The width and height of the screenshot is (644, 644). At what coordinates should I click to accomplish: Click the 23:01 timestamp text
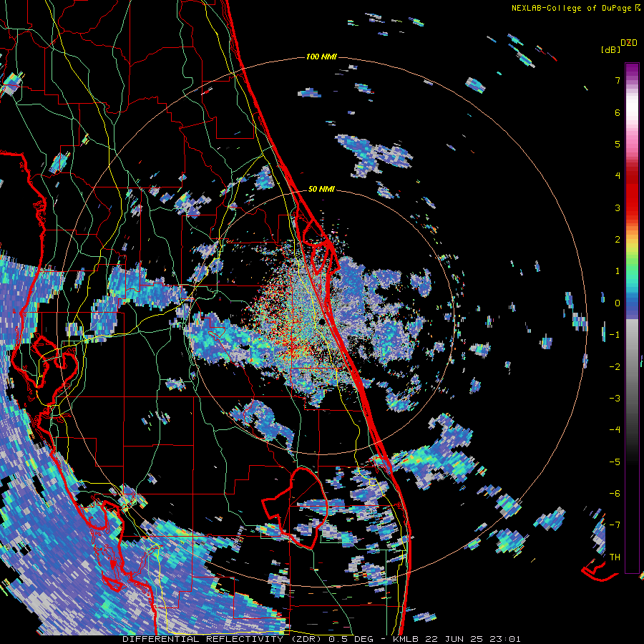(x=504, y=639)
